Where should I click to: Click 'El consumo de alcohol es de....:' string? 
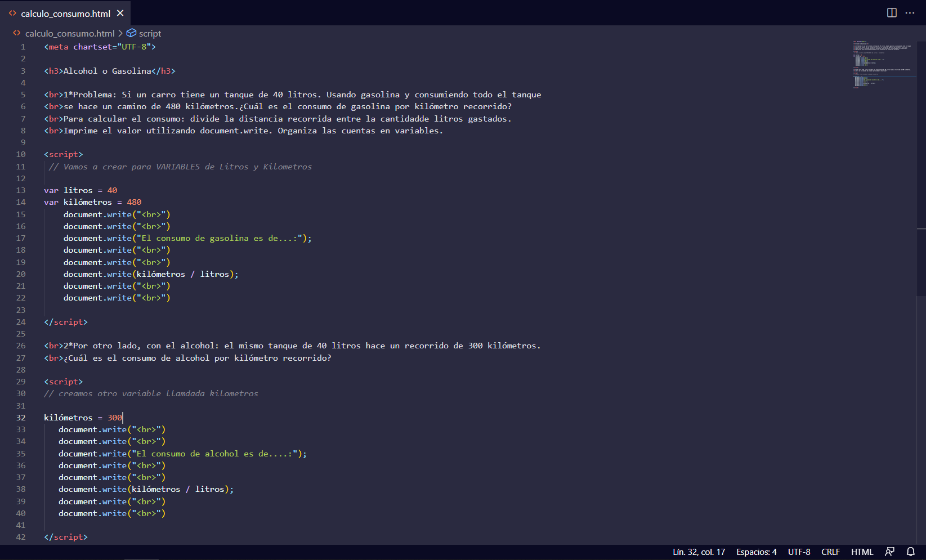(x=215, y=454)
